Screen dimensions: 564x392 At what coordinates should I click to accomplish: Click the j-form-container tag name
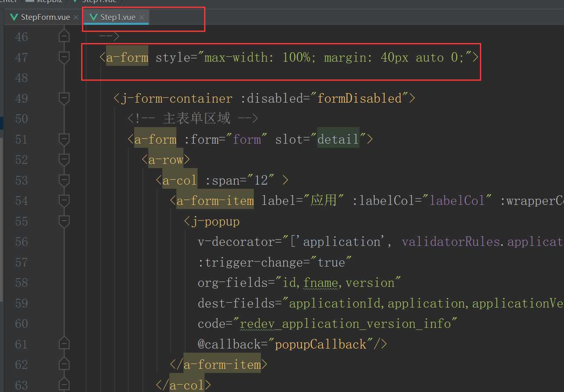(176, 99)
